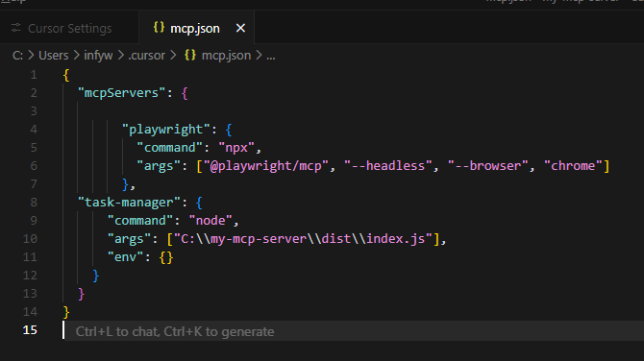Click the "mcpServers" key text
644x361 pixels.
pos(121,93)
